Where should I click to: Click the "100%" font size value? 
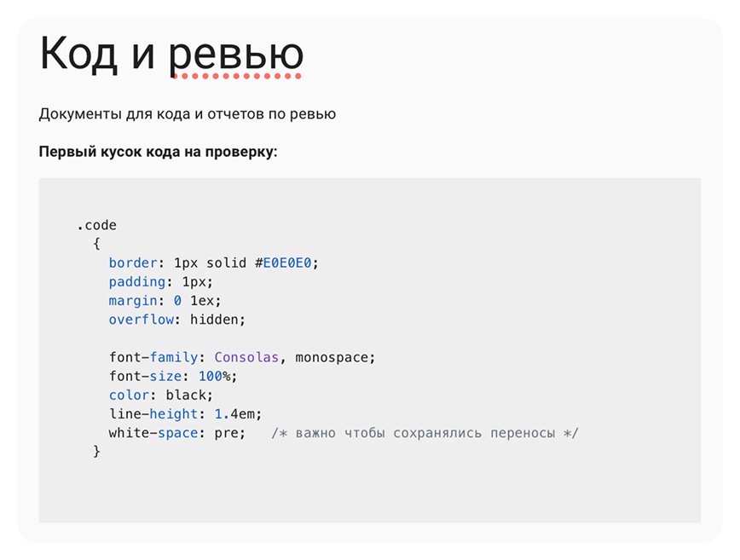(x=215, y=376)
